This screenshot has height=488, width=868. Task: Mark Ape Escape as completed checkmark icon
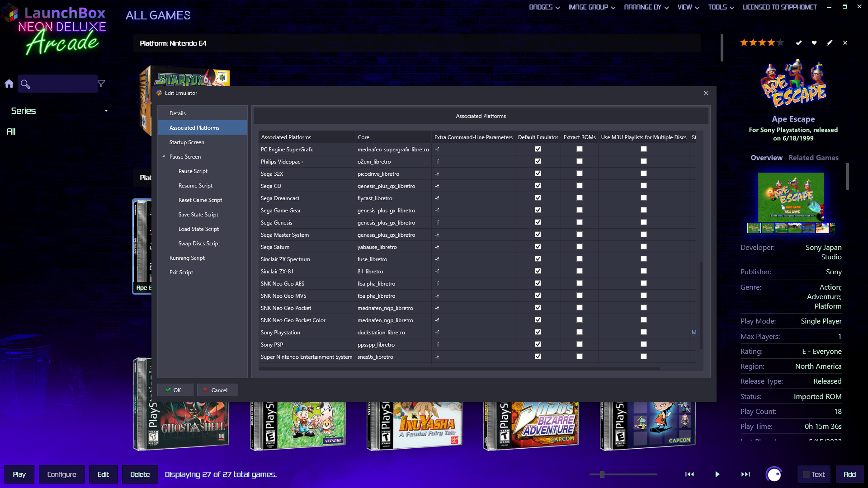coord(799,42)
